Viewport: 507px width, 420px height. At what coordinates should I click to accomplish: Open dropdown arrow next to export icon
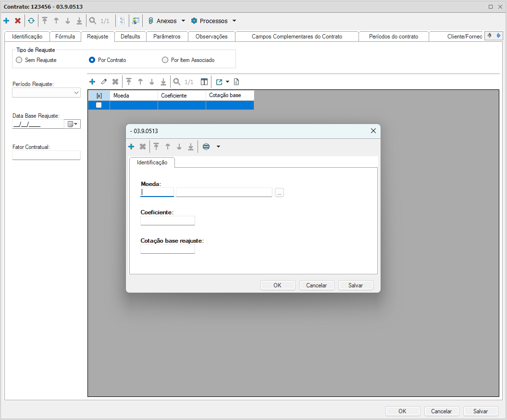tap(228, 82)
